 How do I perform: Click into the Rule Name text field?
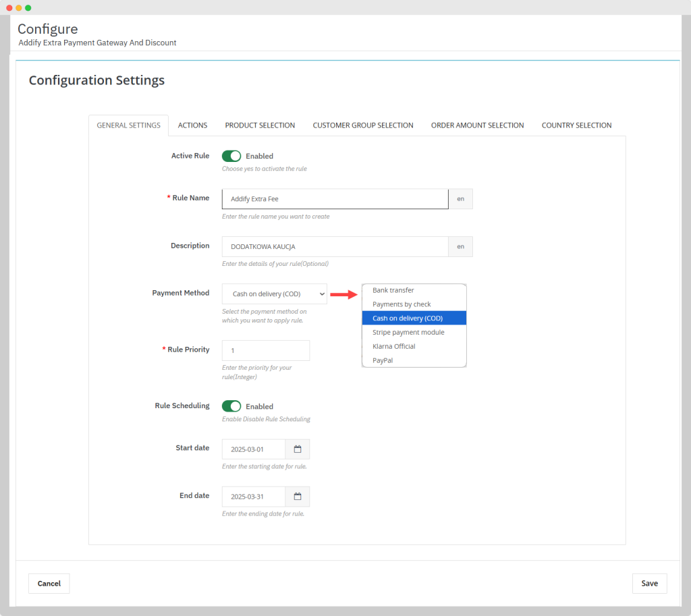click(335, 199)
